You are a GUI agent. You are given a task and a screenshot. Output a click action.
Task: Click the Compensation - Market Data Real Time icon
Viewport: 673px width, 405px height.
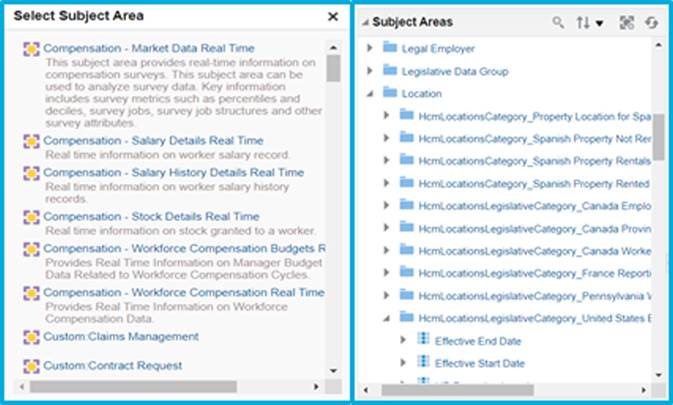coord(31,49)
